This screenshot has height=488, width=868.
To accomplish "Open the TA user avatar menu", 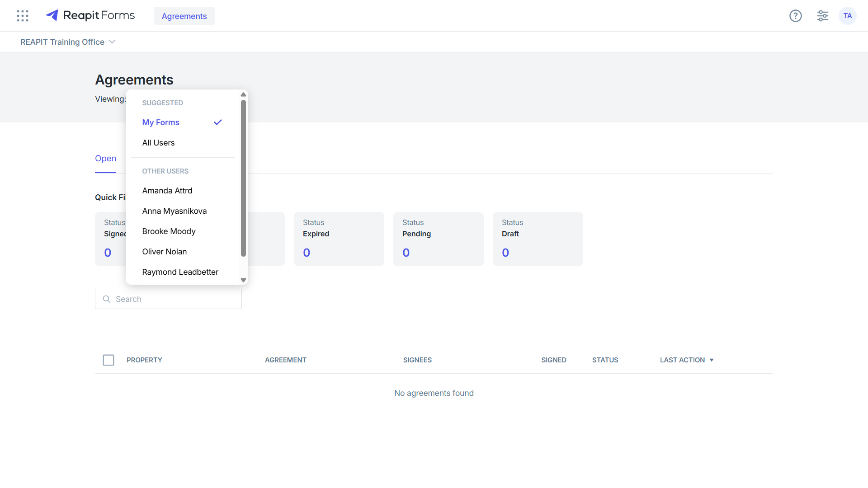I will click(x=848, y=16).
